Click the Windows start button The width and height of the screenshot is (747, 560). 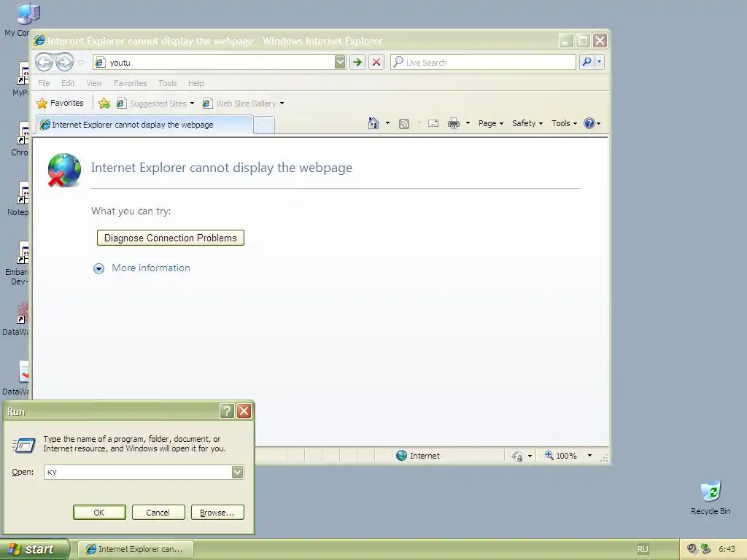click(34, 549)
